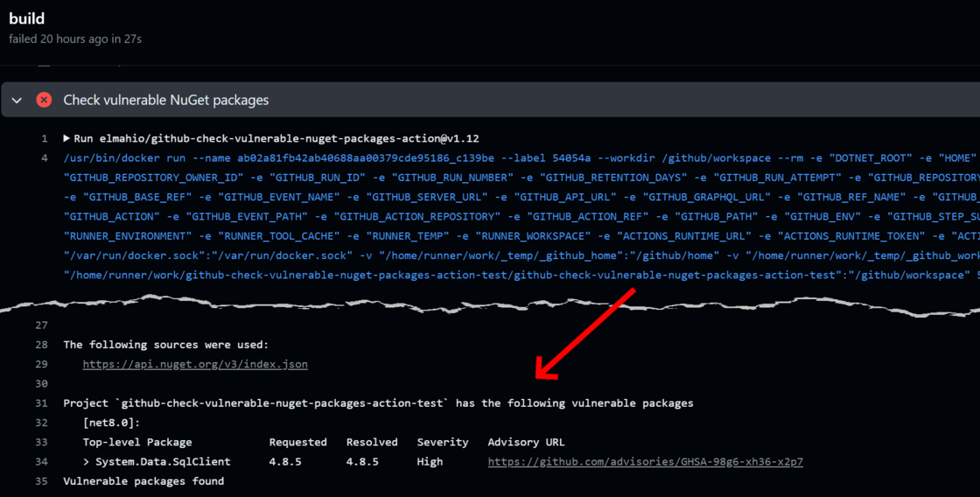
Task: Click 'The following sources were used:' line
Action: coord(165,345)
